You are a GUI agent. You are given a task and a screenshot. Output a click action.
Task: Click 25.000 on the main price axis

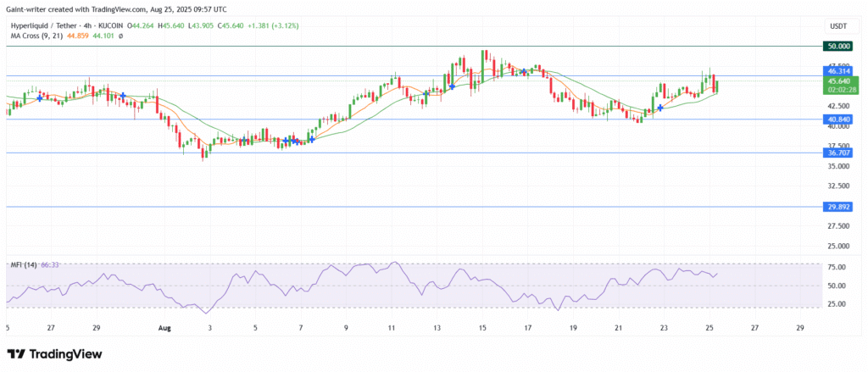pyautogui.click(x=839, y=246)
